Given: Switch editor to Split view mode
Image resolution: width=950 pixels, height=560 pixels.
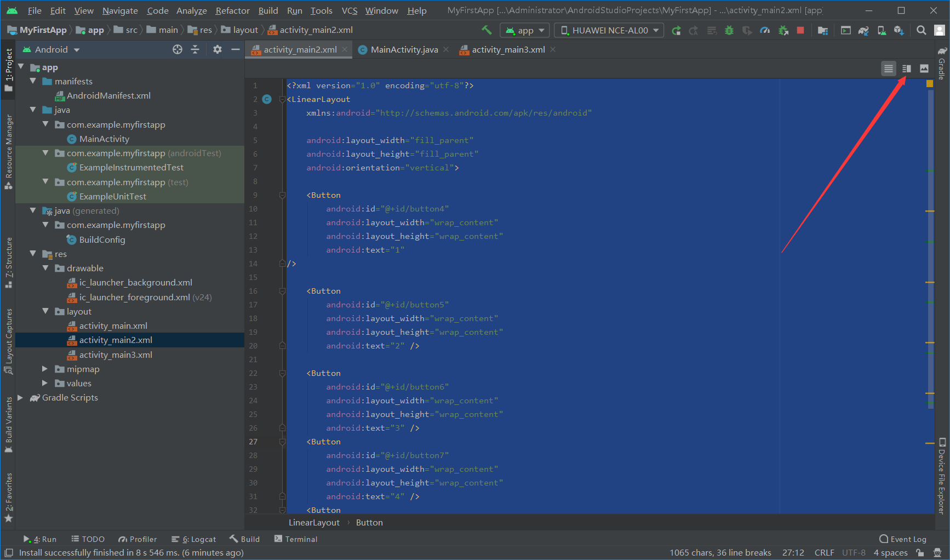Looking at the screenshot, I should [907, 68].
